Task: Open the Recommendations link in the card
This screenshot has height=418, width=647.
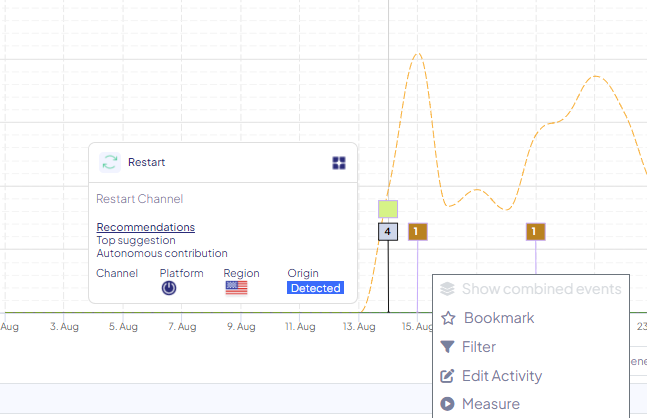Action: 145,227
